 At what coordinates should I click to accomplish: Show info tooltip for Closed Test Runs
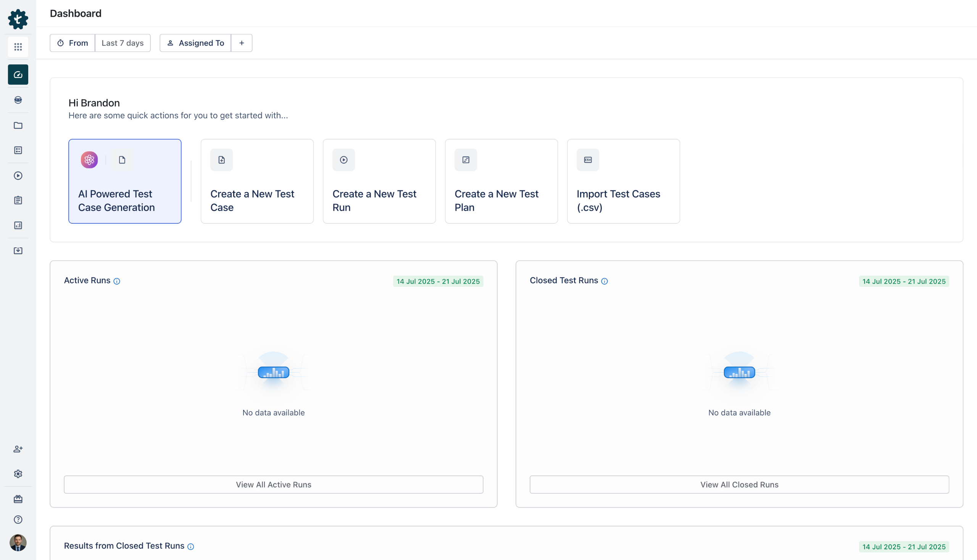605,281
